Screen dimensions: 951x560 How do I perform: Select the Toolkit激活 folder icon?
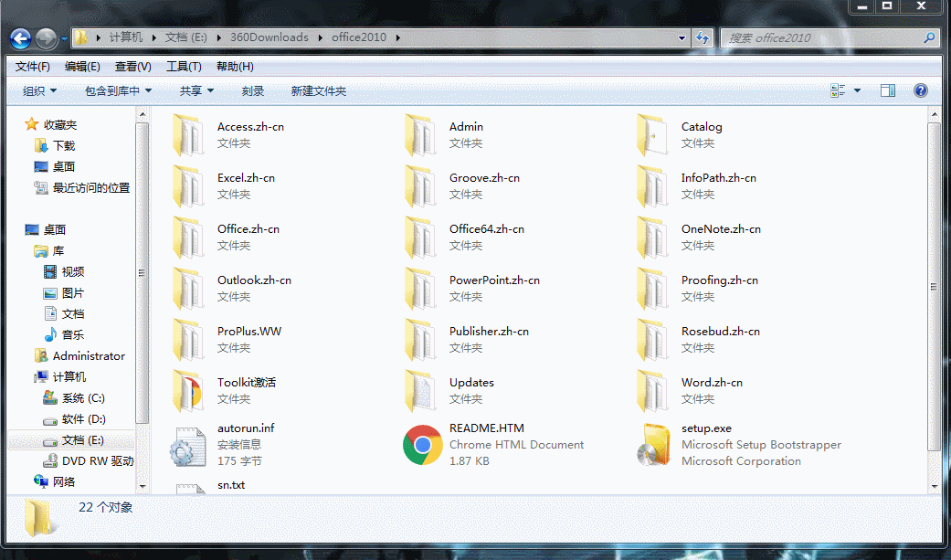pos(188,391)
